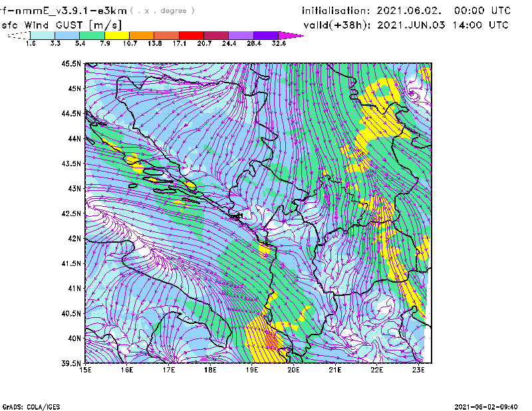Click the legend value 1.6

pyautogui.click(x=31, y=43)
